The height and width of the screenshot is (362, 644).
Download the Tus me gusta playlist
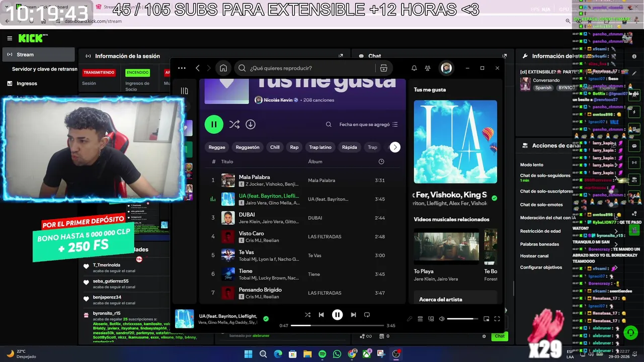[x=251, y=124]
